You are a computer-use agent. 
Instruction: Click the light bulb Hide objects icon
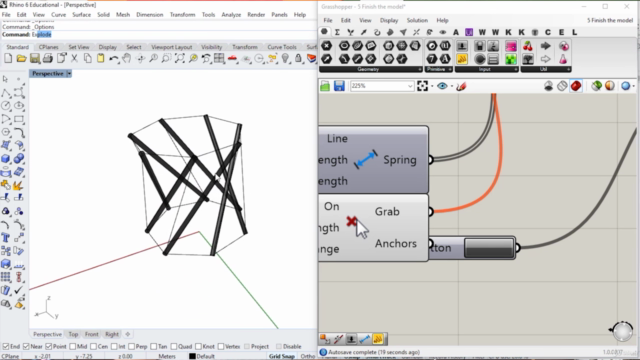tap(285, 59)
